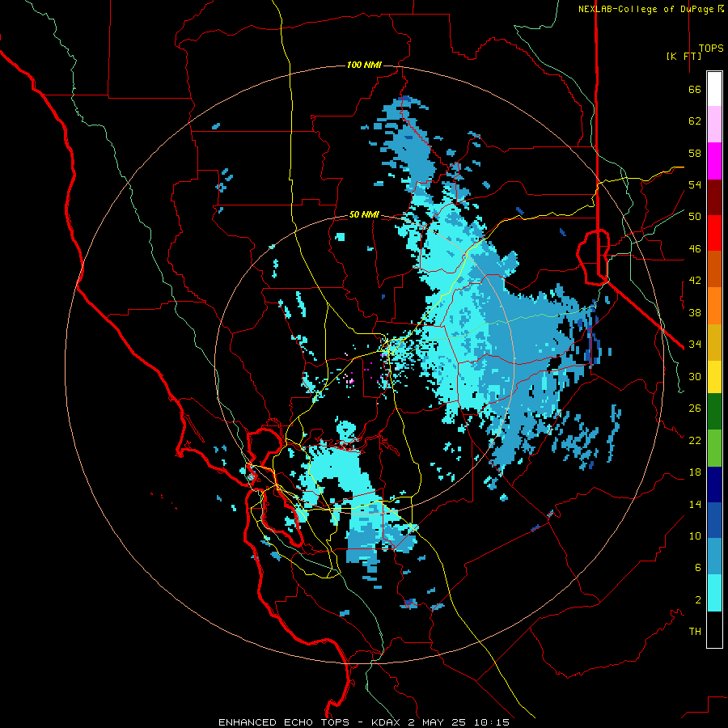Click the 18 legend value

pos(695,472)
